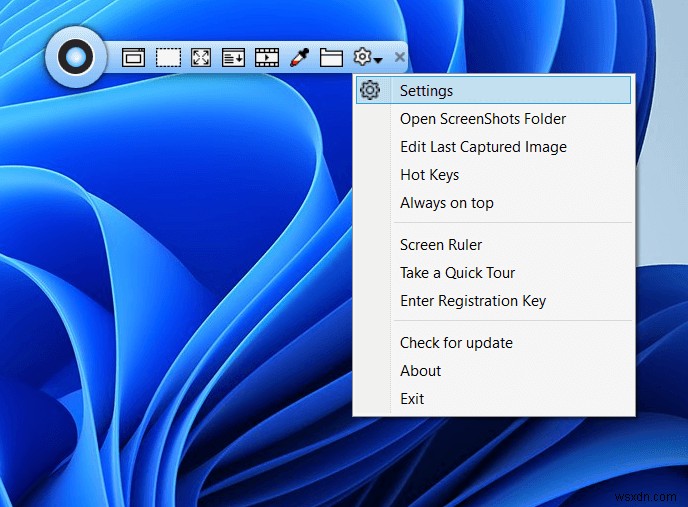Choose the capture region dashed rectangle
This screenshot has width=688, height=507.
pos(168,58)
